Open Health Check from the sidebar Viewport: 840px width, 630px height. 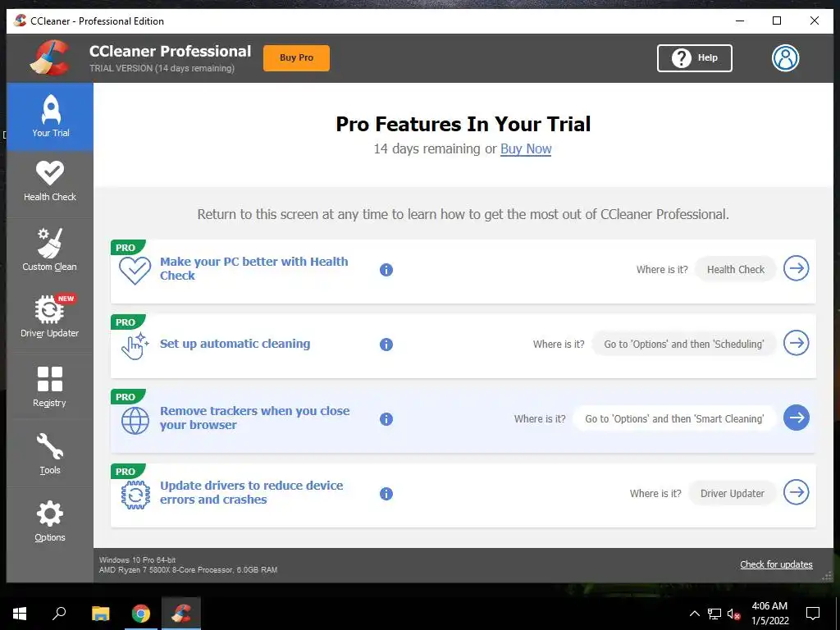point(50,183)
